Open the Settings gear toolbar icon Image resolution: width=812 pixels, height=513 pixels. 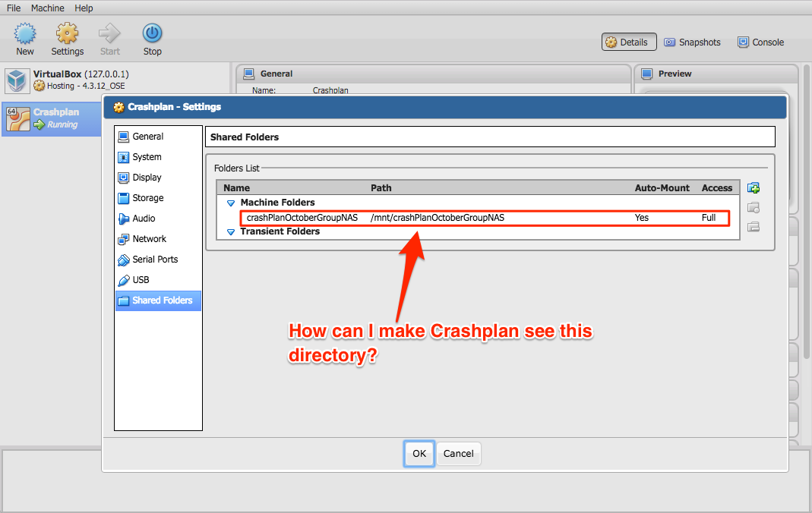point(68,33)
